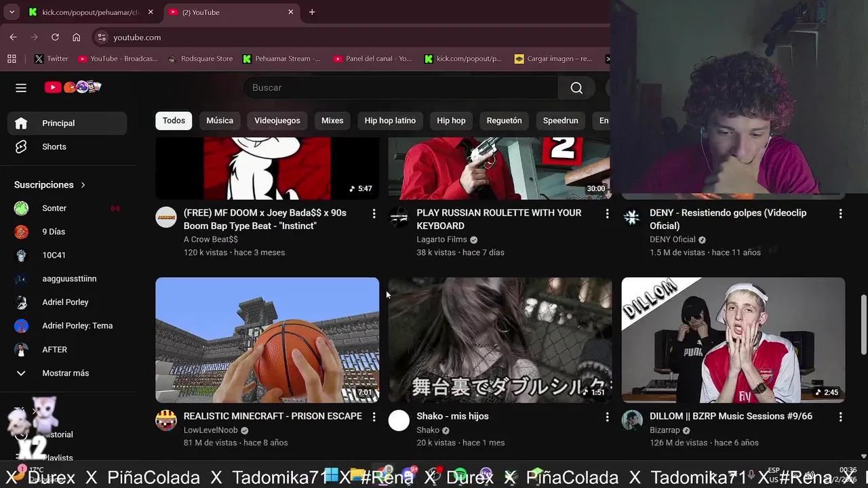Open Rodsquare Store bookmark

tap(200, 59)
